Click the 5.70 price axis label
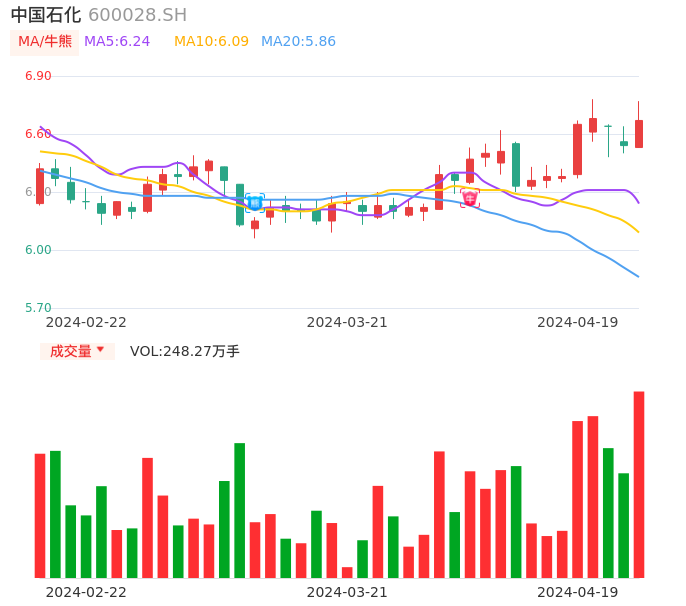 click(38, 308)
